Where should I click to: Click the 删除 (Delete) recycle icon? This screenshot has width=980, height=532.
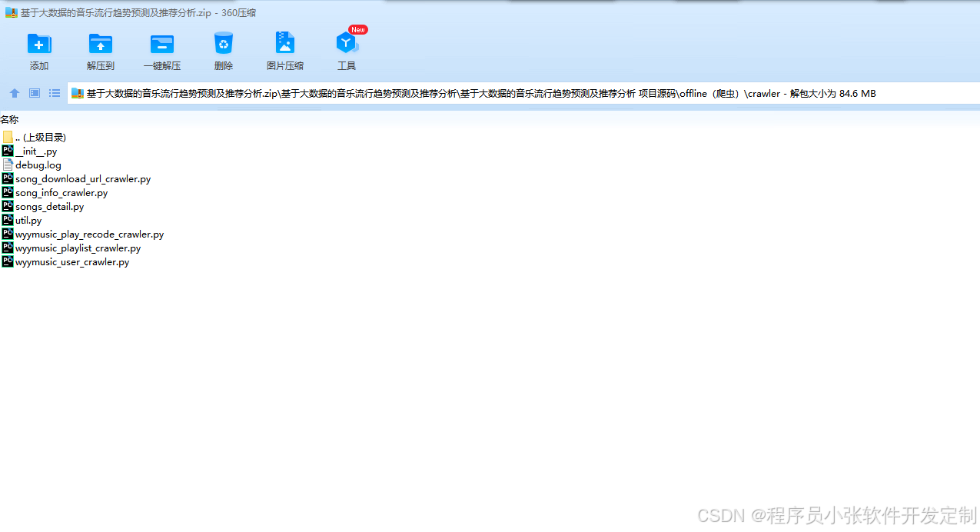click(224, 43)
